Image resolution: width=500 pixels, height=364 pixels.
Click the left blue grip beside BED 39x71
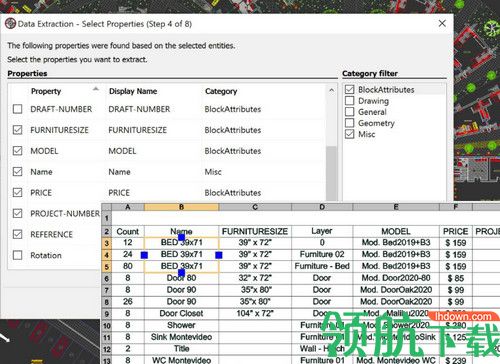[x=144, y=255]
